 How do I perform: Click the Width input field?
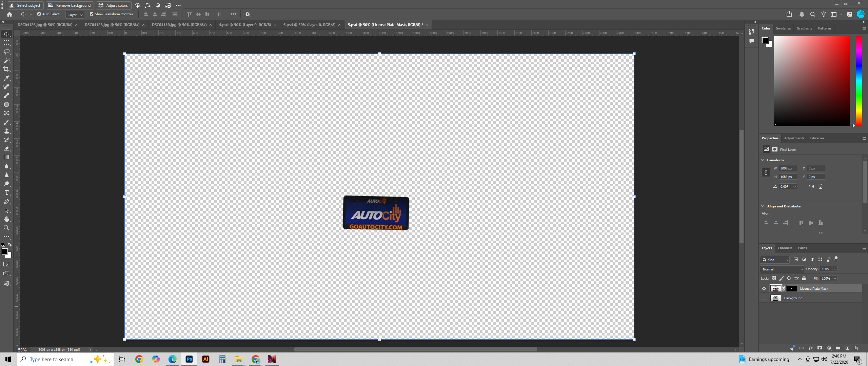tap(788, 168)
